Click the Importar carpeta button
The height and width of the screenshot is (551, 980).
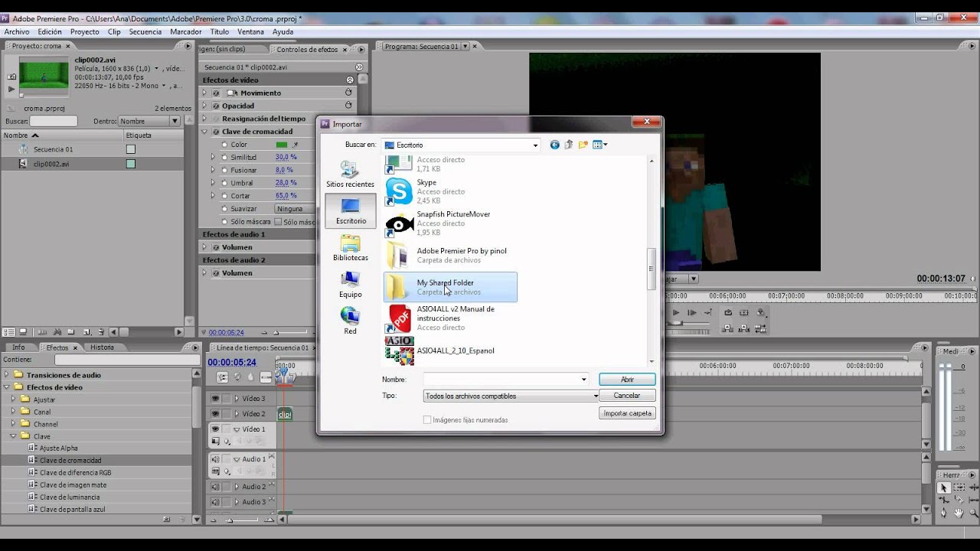(627, 413)
